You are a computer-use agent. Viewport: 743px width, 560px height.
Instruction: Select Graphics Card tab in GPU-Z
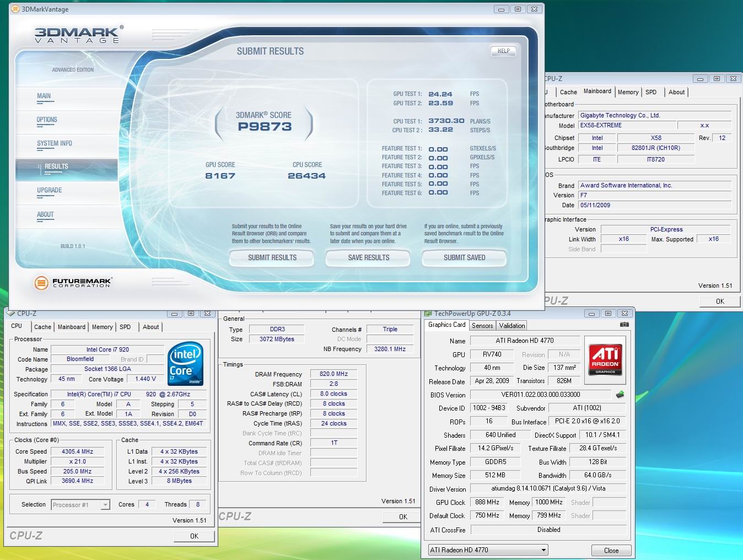tap(447, 325)
